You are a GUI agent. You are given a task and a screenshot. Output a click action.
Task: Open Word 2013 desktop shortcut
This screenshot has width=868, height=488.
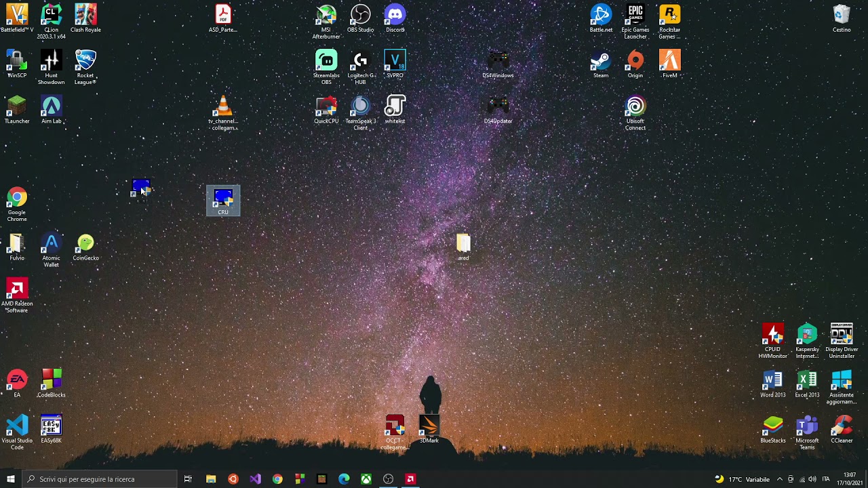[773, 383]
